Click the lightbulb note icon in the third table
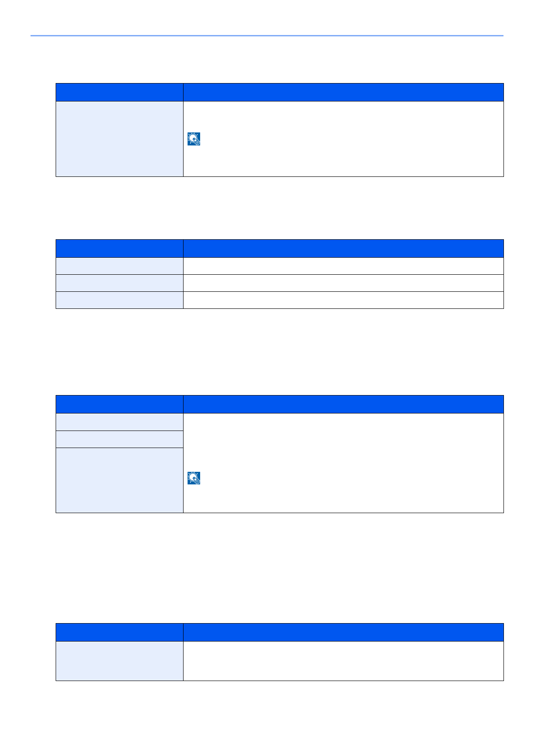The image size is (534, 756). (194, 478)
